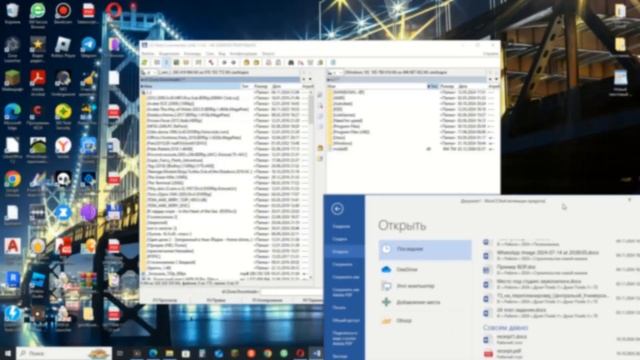Image resolution: width=640 pixels, height=360 pixels.
Task: Open recent file ТЗ_на_перепланировку_Центральный
Action: click(x=547, y=298)
